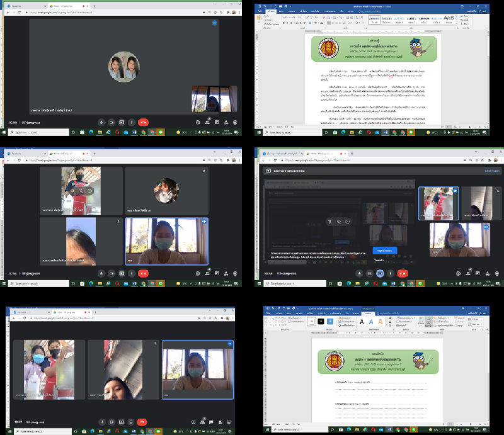Mute microphone in the single-avatar Meet call
Image resolution: width=504 pixels, height=435 pixels.
pos(101,122)
